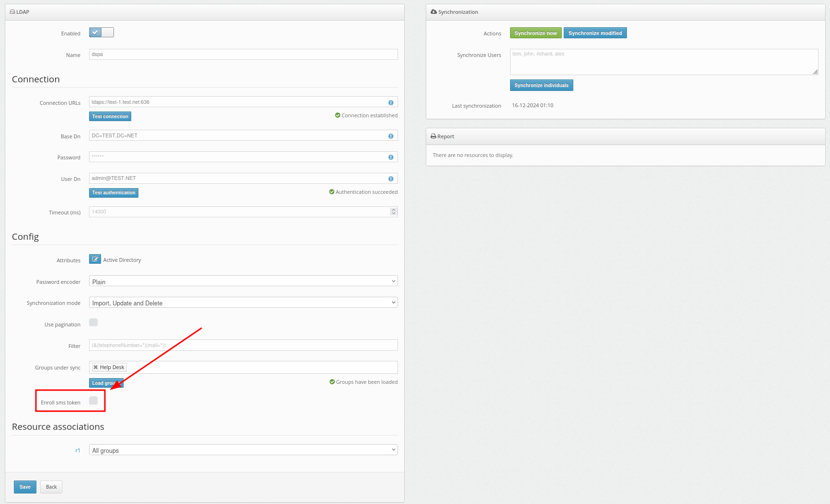This screenshot has height=504, width=830.
Task: Click info icon in Connection URLs field
Action: click(x=391, y=102)
